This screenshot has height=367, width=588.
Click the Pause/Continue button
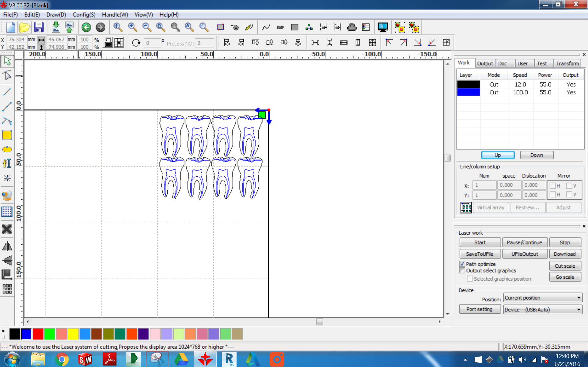coord(524,243)
